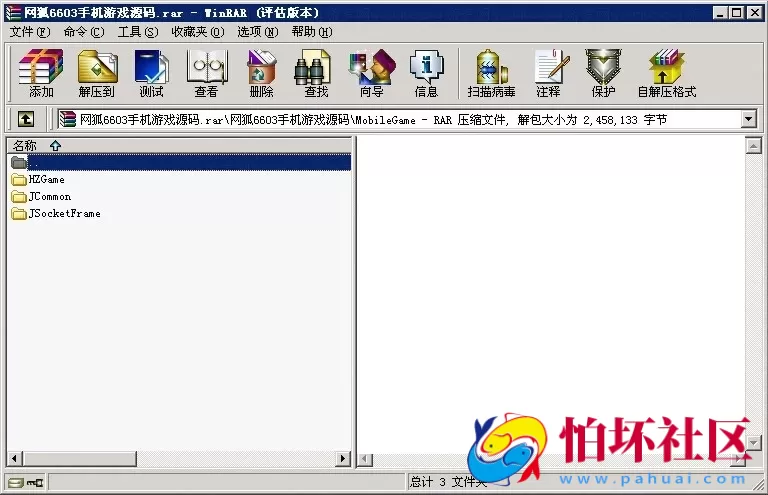Launch the 向导 (Wizard) tool
Viewport: 768px width, 495px height.
pos(371,74)
